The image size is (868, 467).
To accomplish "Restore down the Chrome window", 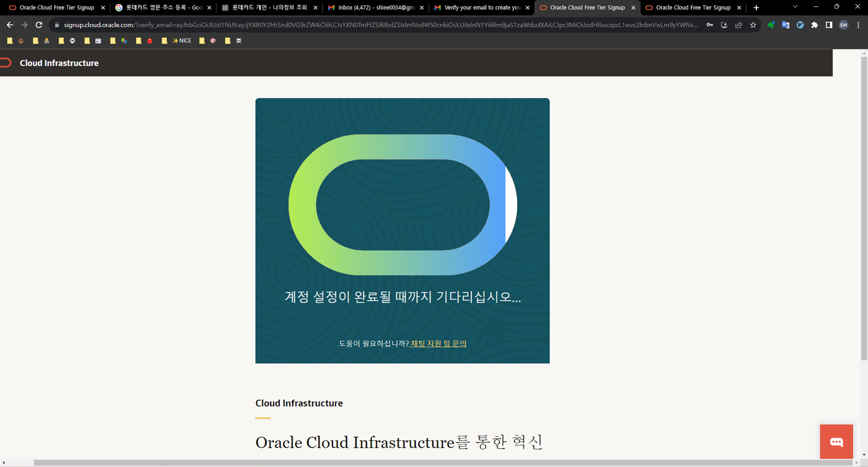I will coord(836,7).
